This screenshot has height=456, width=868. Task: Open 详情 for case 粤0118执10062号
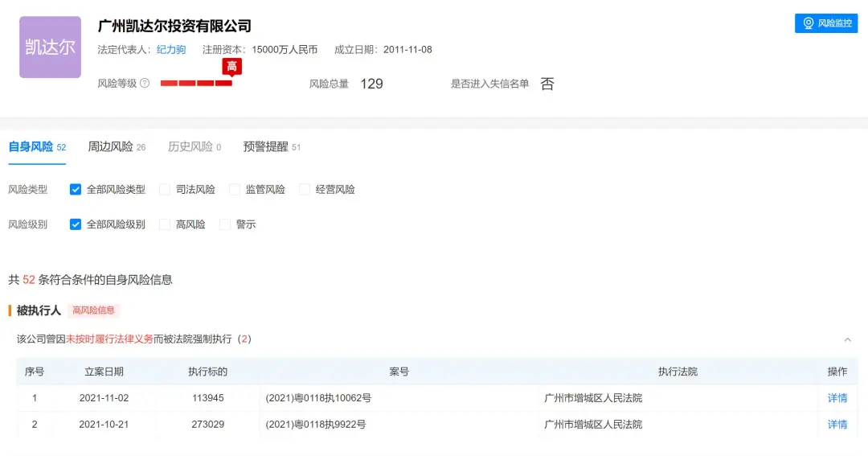coord(837,398)
